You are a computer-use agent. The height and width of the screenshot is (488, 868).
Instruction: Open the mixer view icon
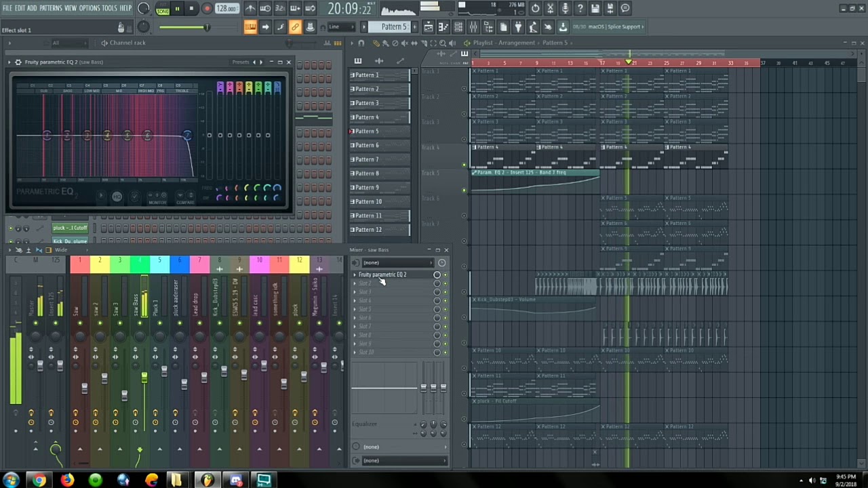tap(473, 27)
